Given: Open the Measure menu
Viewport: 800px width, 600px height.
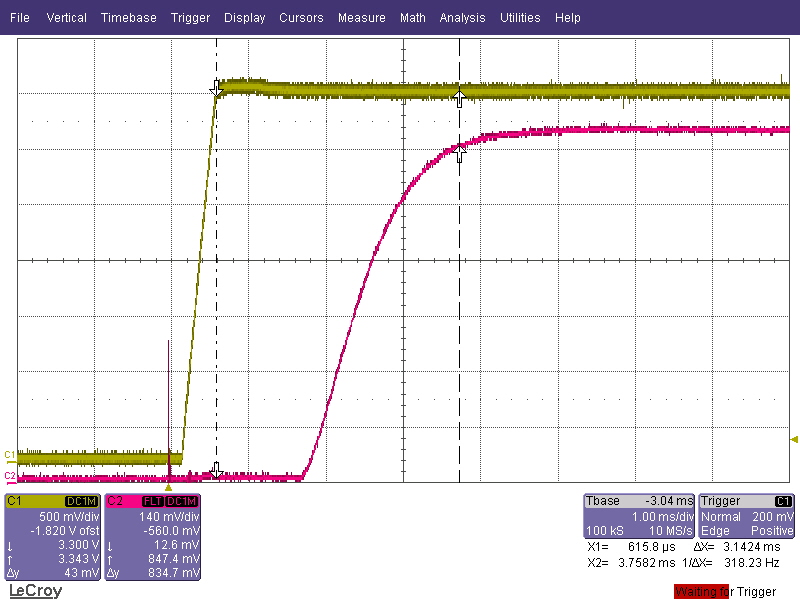Looking at the screenshot, I should click(x=362, y=18).
